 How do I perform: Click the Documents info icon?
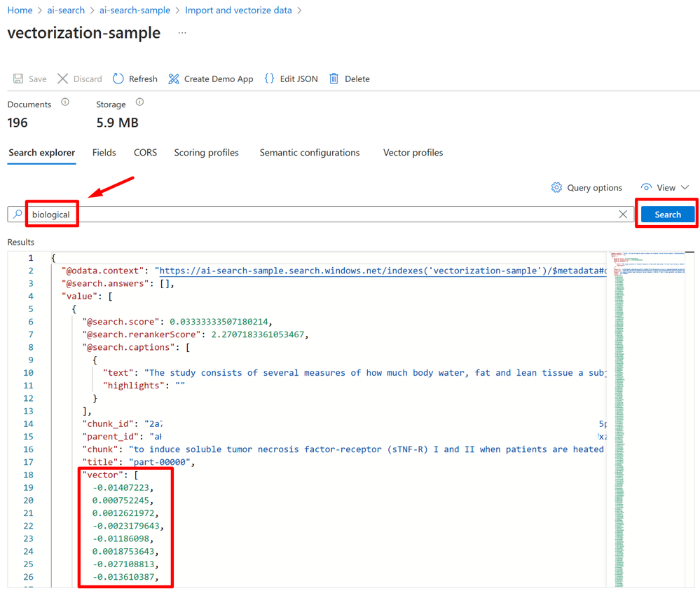(x=65, y=102)
